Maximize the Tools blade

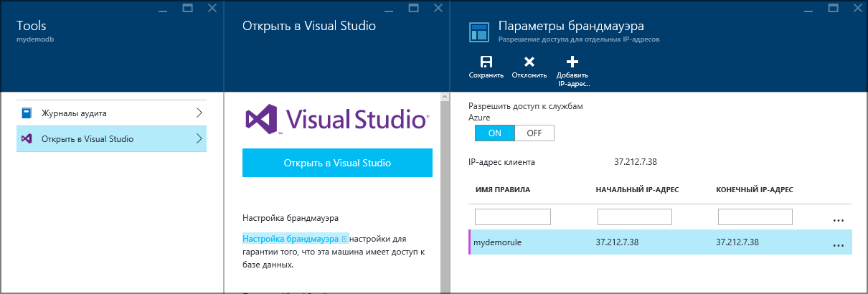[188, 8]
